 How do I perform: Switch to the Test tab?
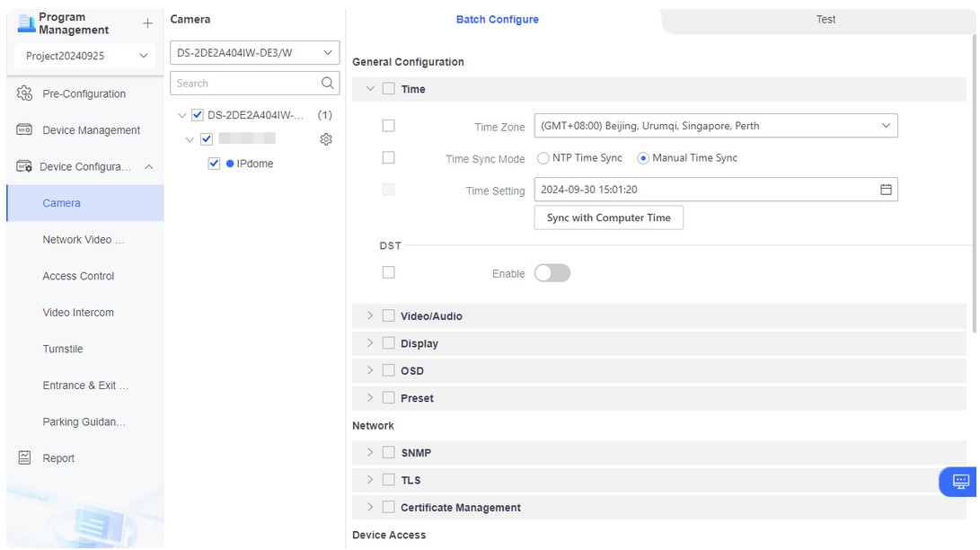coord(825,20)
